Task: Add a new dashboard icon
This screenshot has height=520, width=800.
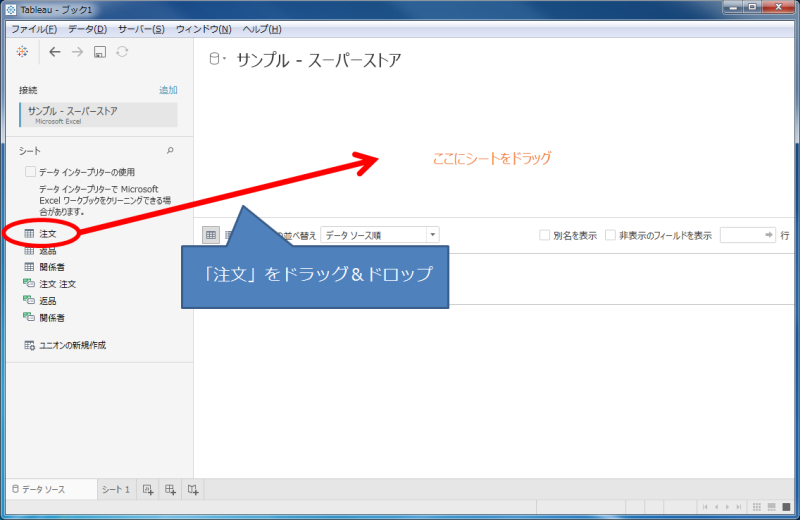Action: pos(170,489)
